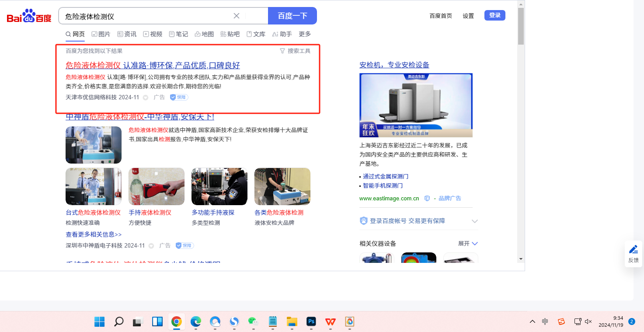This screenshot has height=332, width=644.
Task: Open the 各类危险液体检测 thumbnail image
Action: tap(282, 186)
